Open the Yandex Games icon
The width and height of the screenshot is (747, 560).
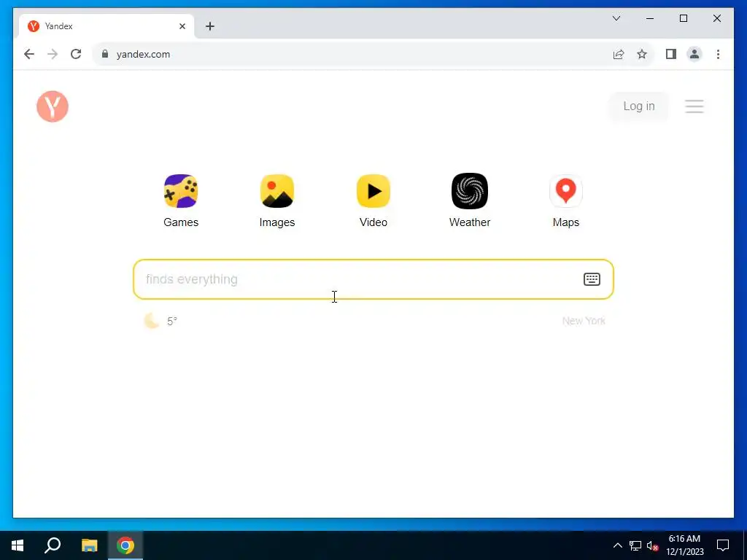click(x=181, y=191)
